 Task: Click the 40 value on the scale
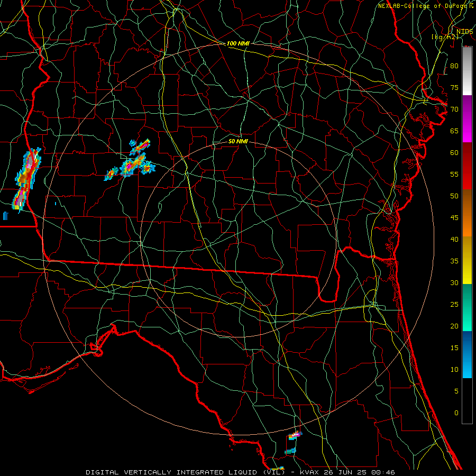(x=454, y=239)
